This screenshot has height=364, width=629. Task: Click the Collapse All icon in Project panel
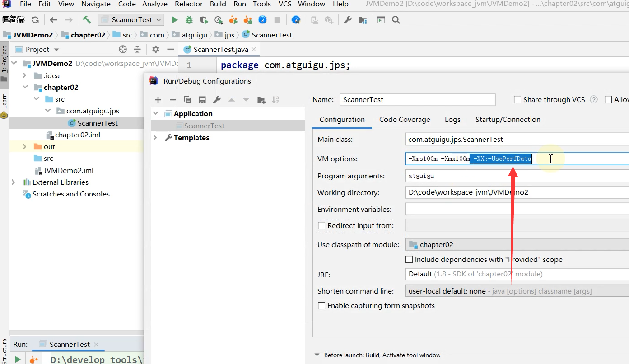pyautogui.click(x=137, y=49)
